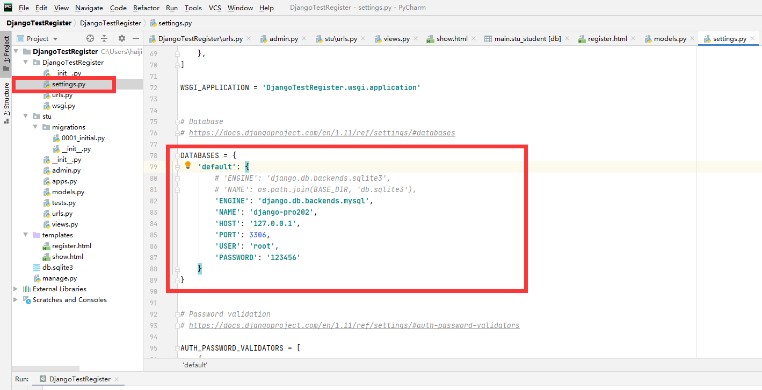
Task: Collapse the inner DjangoTestRegister folder arrow
Action: tap(26, 63)
